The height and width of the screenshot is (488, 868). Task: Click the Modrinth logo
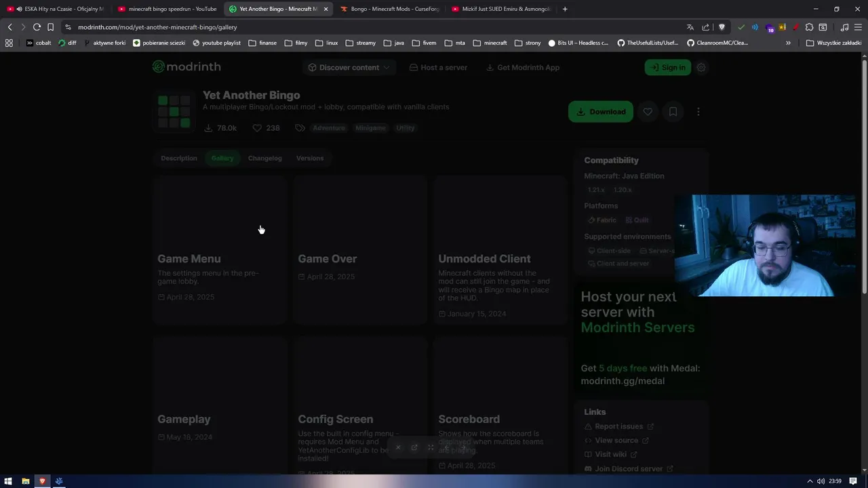tap(186, 66)
